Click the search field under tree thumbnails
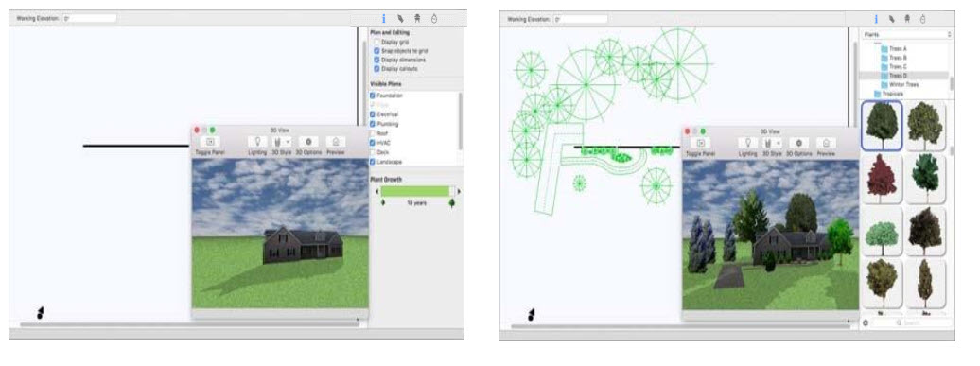The image size is (980, 366). coord(913,322)
